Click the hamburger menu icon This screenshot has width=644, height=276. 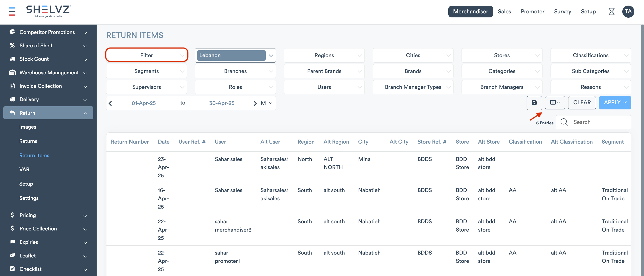[12, 11]
